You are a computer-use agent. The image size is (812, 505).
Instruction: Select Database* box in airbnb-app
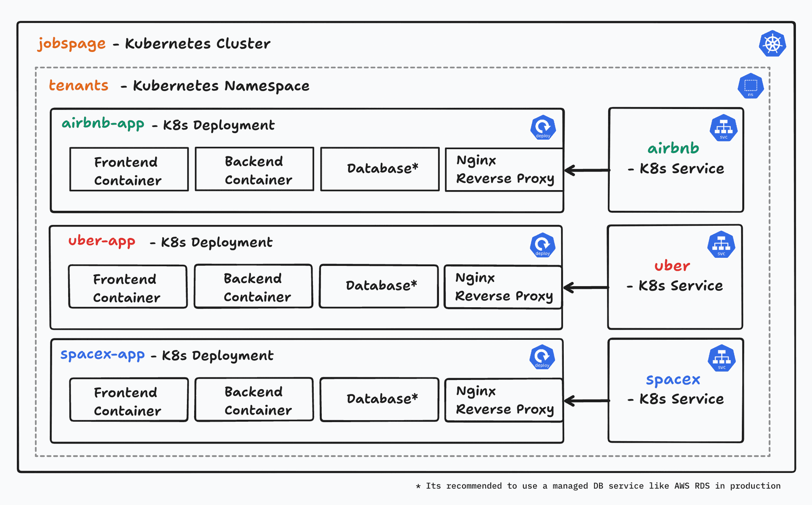click(x=380, y=169)
